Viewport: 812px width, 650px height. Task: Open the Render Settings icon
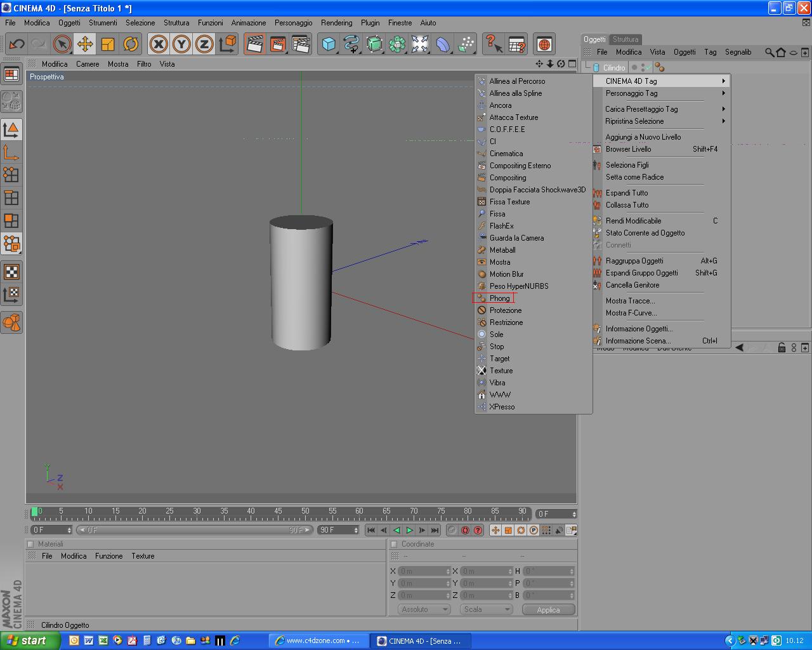pyautogui.click(x=301, y=44)
